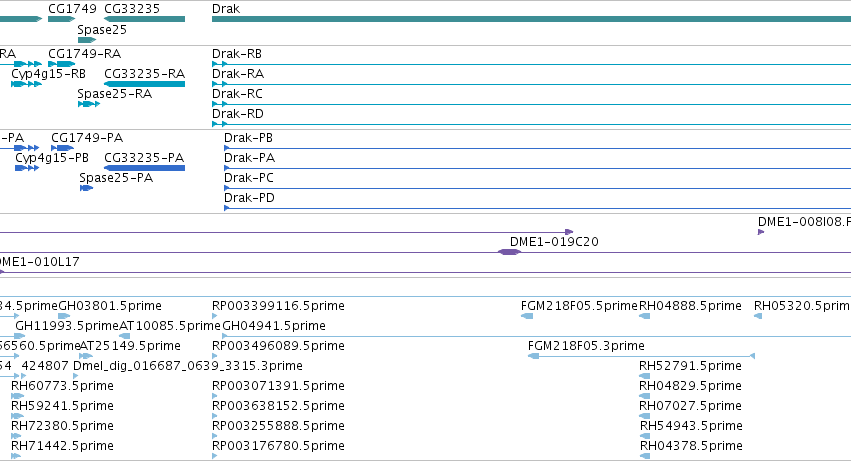Image resolution: width=851 pixels, height=461 pixels.
Task: Open the CG1749-RA transcript label
Action: [x=85, y=54]
